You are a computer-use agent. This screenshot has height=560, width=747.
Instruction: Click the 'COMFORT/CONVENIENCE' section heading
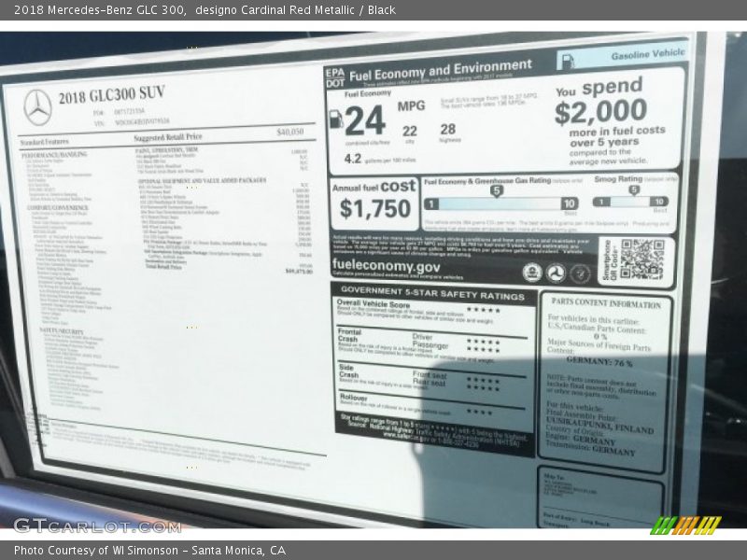pyautogui.click(x=58, y=208)
